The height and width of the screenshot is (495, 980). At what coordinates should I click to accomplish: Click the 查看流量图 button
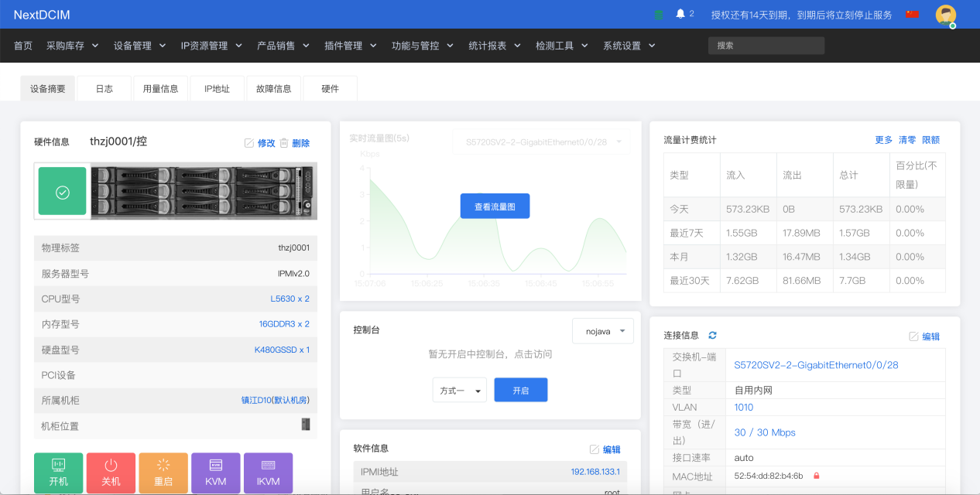pyautogui.click(x=495, y=207)
